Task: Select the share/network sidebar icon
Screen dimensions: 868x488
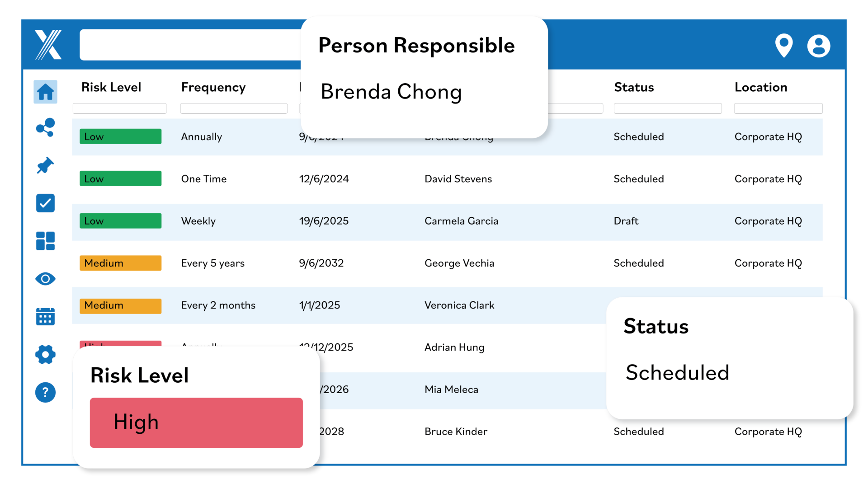Action: pos(45,127)
